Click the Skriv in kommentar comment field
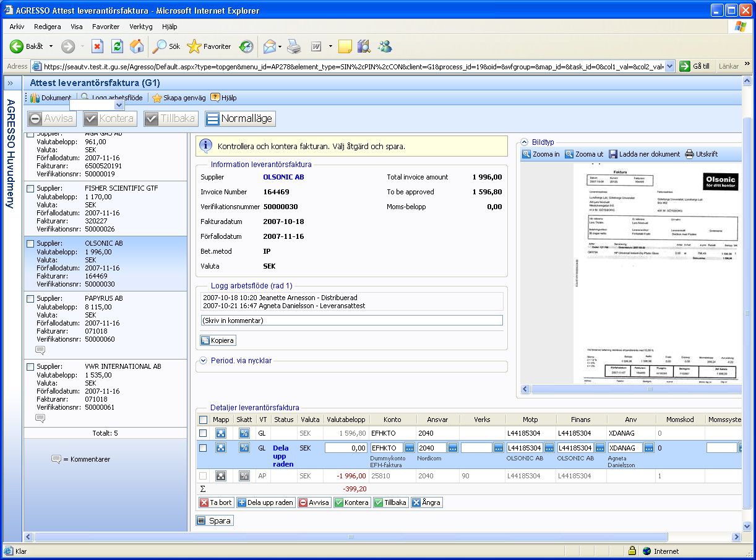 click(x=352, y=321)
